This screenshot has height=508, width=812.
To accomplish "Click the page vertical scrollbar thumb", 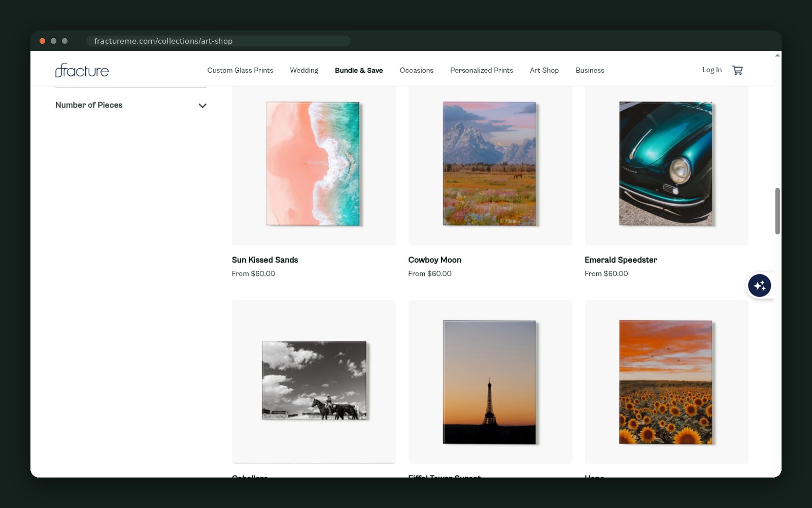I will [x=777, y=211].
